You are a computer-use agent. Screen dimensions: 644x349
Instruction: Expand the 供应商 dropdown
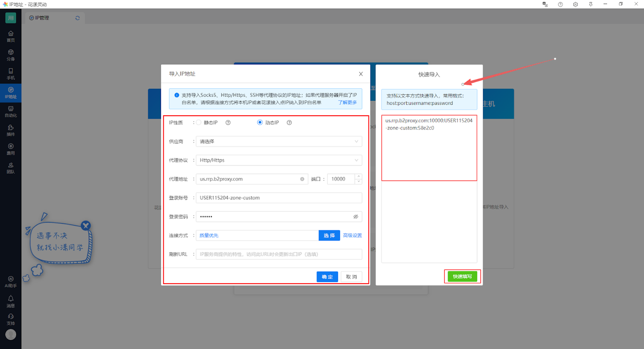pyautogui.click(x=279, y=142)
